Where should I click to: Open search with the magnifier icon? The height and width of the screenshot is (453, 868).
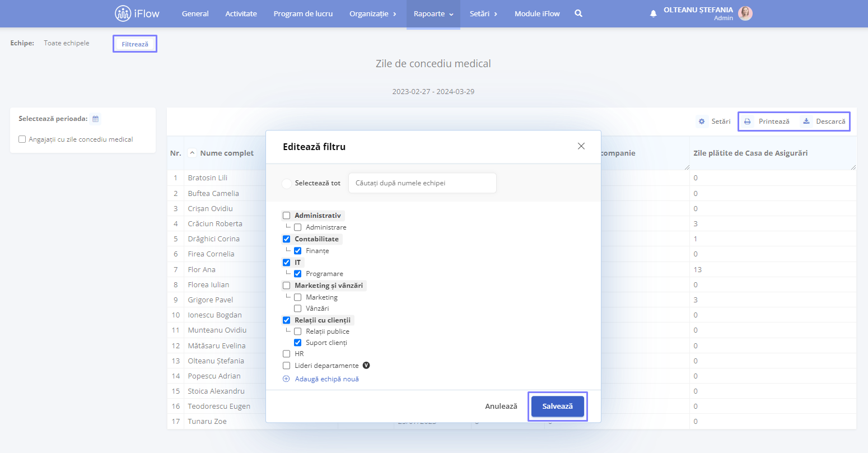click(578, 13)
